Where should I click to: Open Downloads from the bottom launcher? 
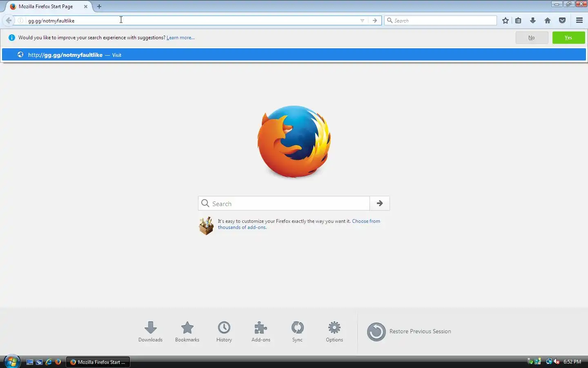[150, 331]
